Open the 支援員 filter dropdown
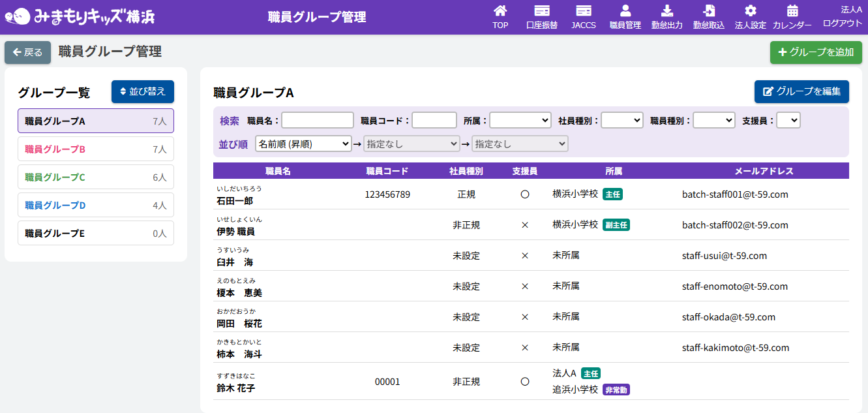Image resolution: width=868 pixels, height=413 pixels. 788,120
